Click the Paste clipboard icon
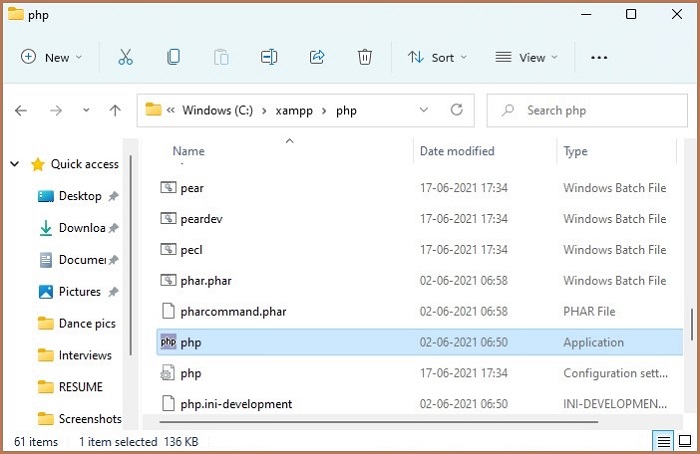This screenshot has height=454, width=700. (x=221, y=57)
